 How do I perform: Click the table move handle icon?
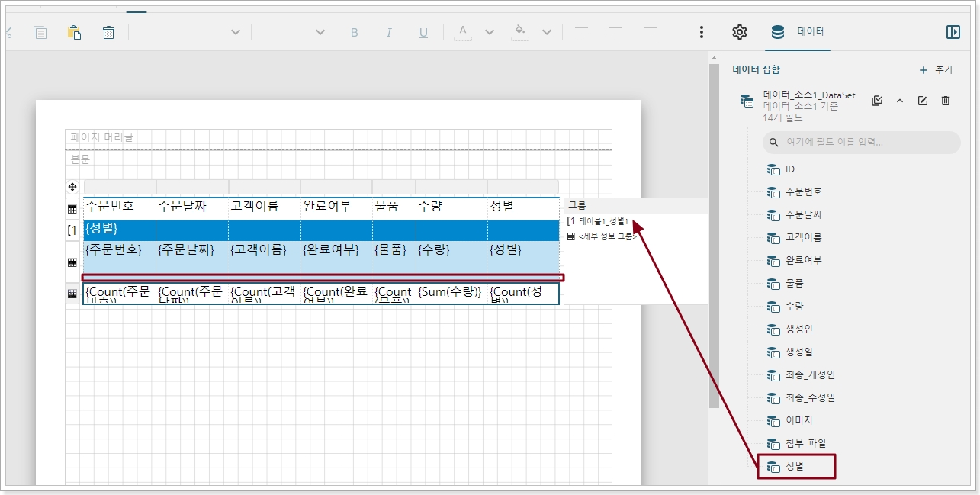(x=72, y=187)
